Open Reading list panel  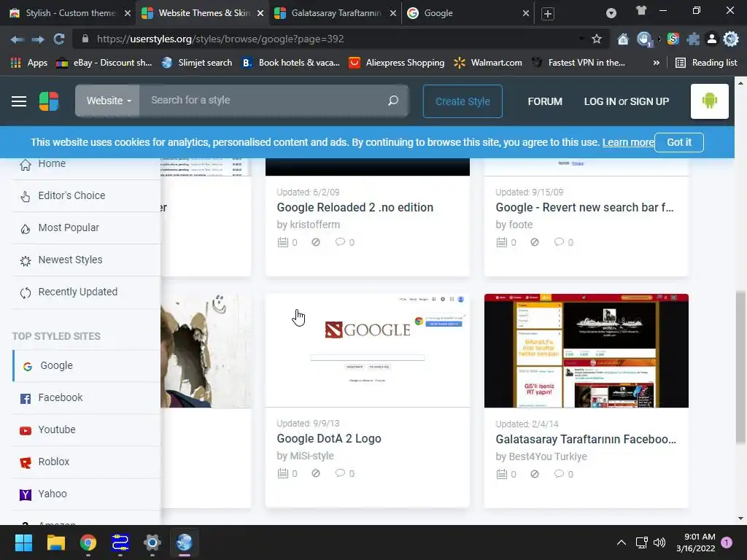[x=706, y=63]
